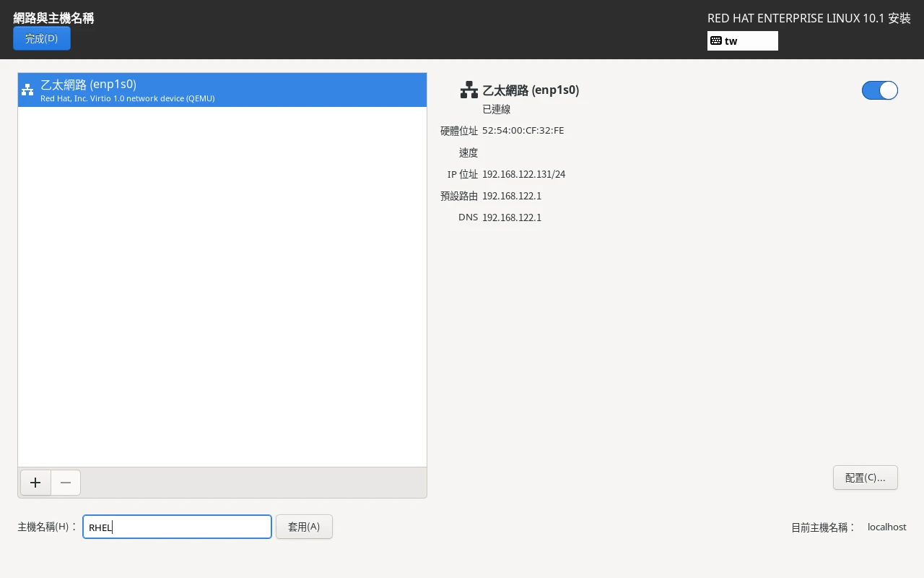Click the 網路與主機名稱 page title

[53, 18]
